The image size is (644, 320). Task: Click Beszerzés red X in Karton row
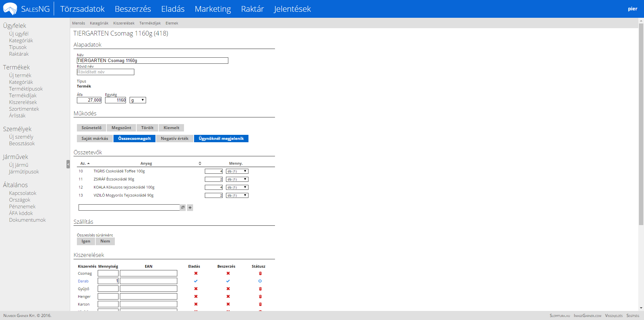(228, 304)
